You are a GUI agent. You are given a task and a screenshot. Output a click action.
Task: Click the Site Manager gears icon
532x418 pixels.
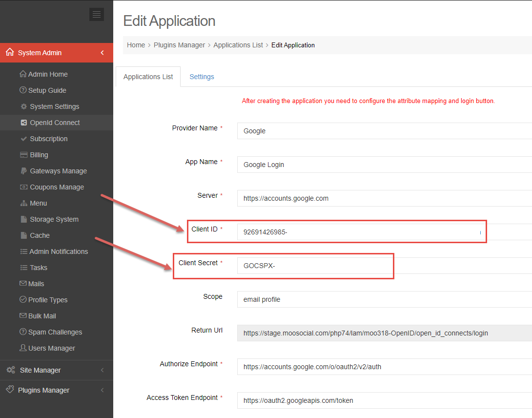(x=11, y=370)
